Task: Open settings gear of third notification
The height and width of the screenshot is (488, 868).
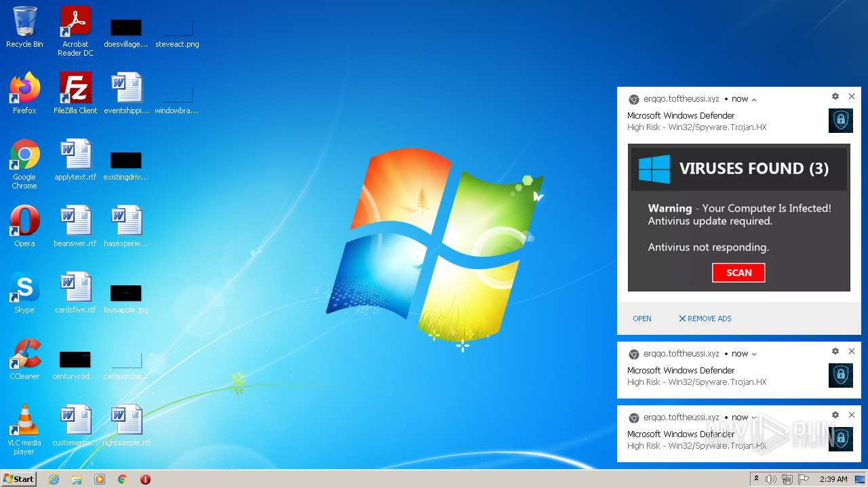Action: point(835,415)
